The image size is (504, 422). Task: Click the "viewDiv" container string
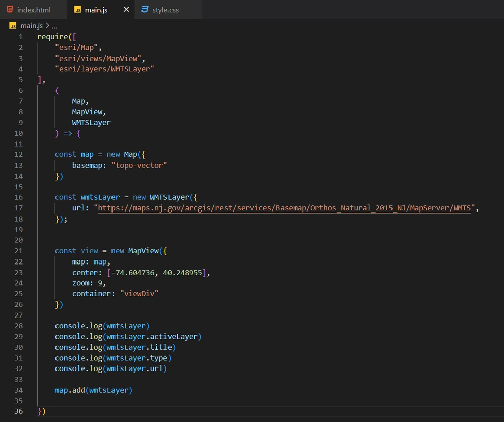(x=139, y=294)
